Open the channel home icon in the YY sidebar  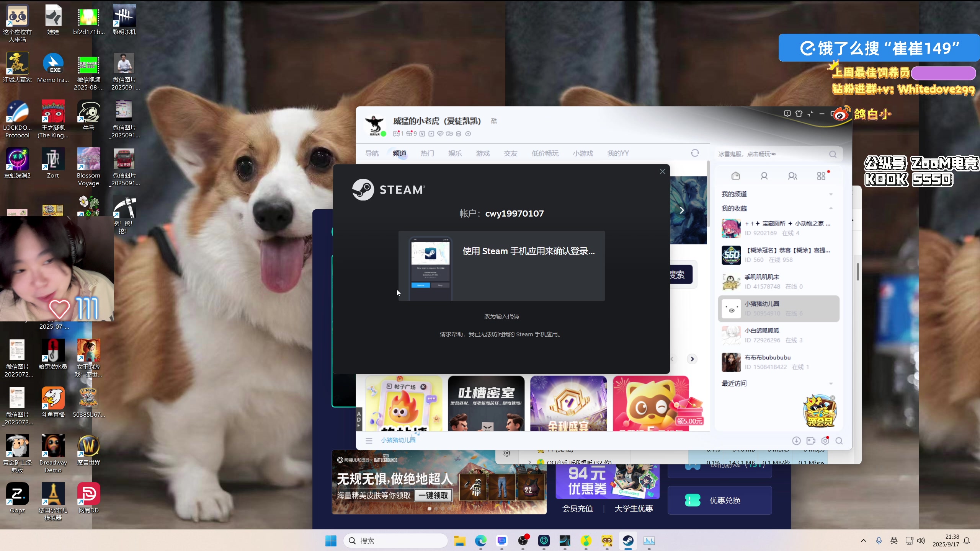tap(736, 176)
